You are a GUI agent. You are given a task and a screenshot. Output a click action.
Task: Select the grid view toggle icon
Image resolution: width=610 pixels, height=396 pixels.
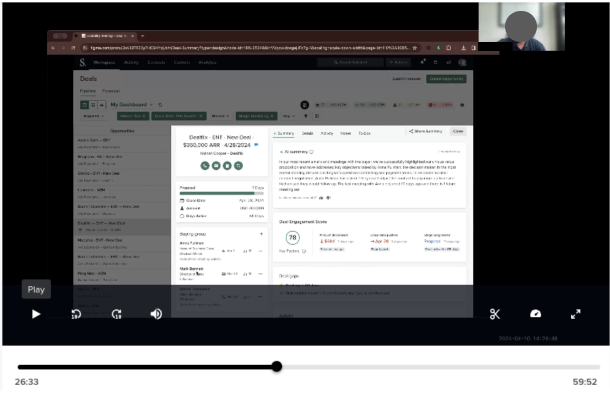pyautogui.click(x=93, y=105)
